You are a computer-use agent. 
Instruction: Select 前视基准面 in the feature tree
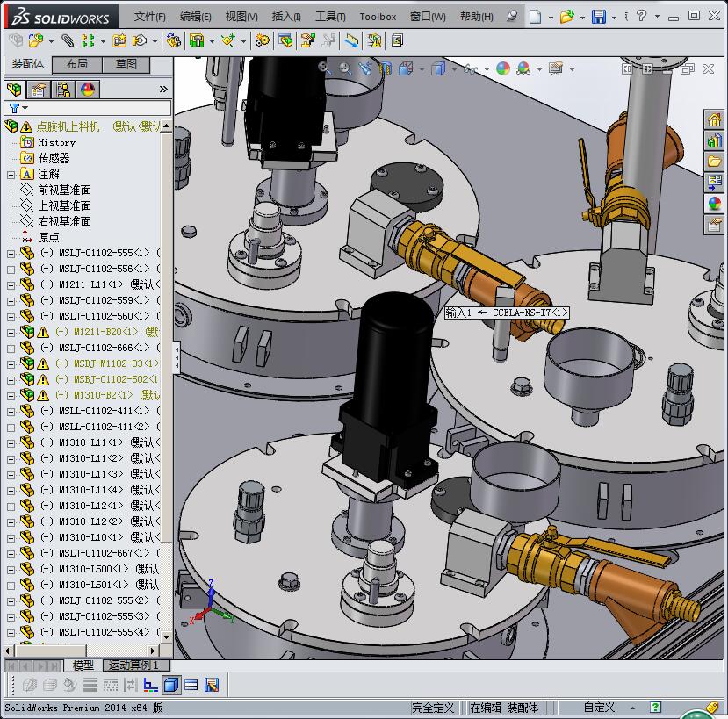[64, 191]
